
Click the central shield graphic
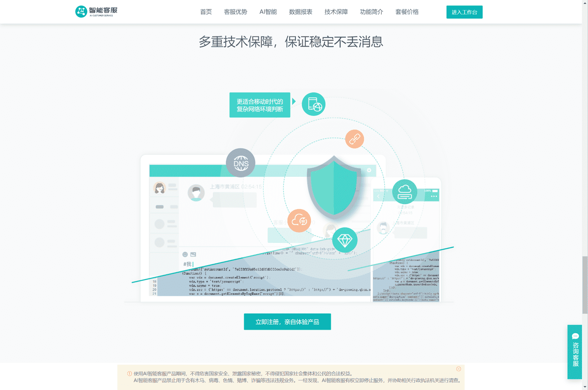334,188
